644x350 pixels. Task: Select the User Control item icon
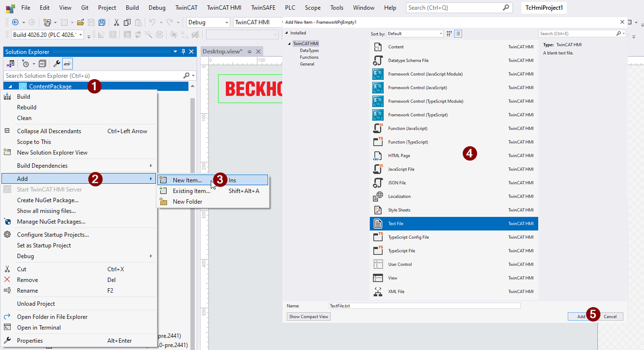tap(378, 264)
